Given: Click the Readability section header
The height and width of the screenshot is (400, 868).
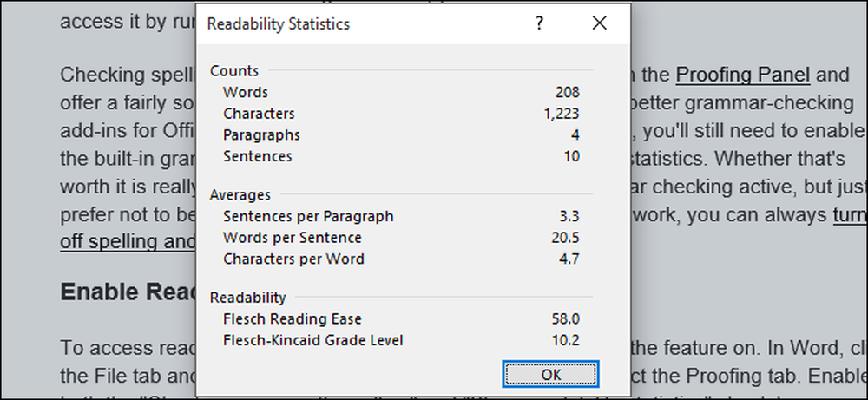Looking at the screenshot, I should click(x=247, y=298).
